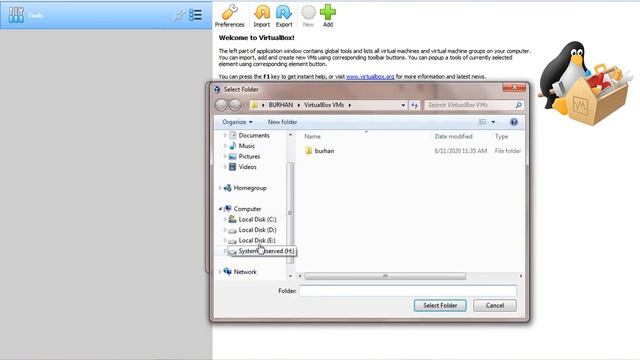Select Music in the navigation tree
Image resolution: width=640 pixels, height=360 pixels.
[x=247, y=146]
